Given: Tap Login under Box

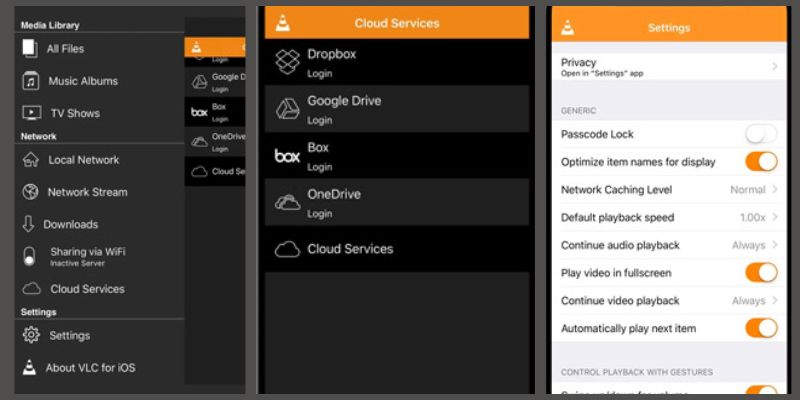Looking at the screenshot, I should 319,167.
